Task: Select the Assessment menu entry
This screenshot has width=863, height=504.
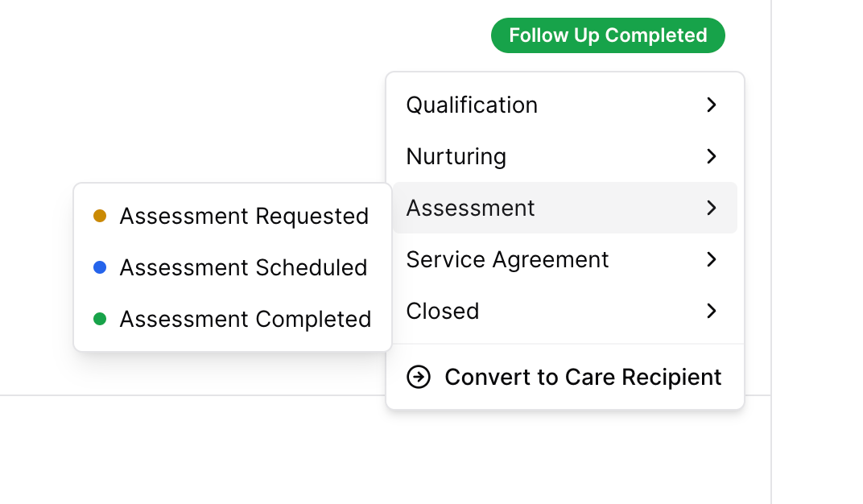Action: (564, 208)
